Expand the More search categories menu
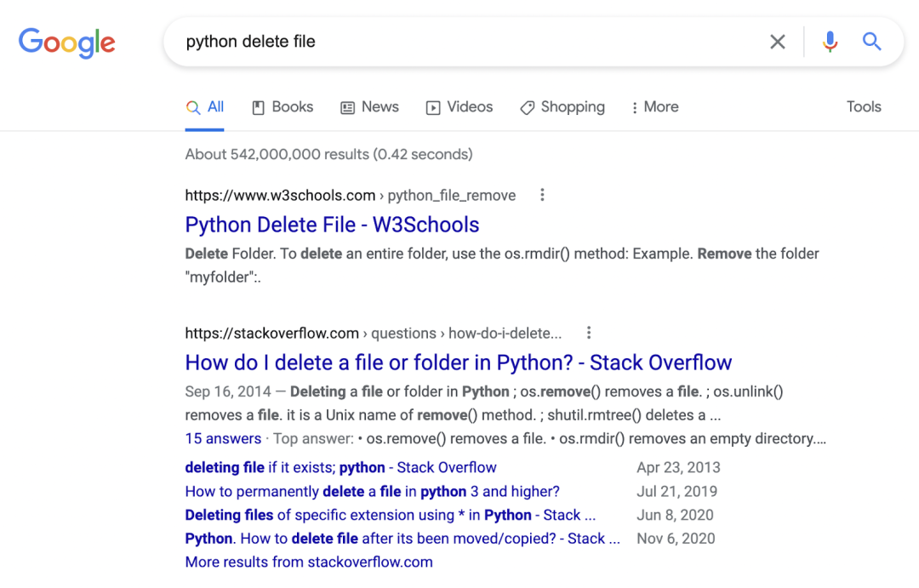 [654, 107]
